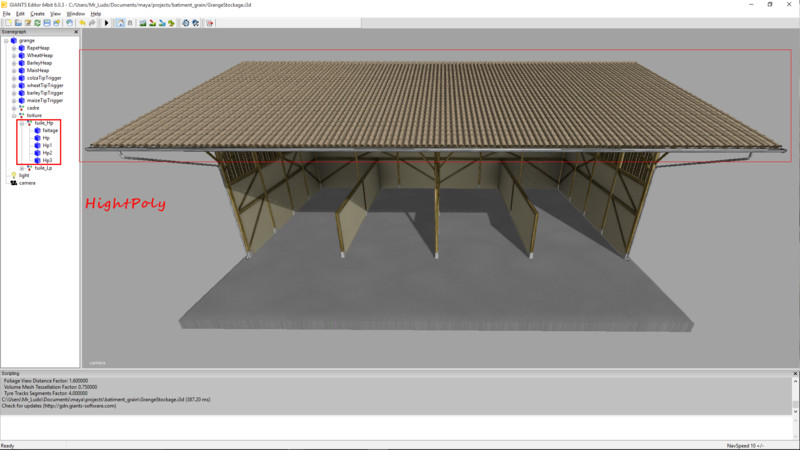The height and width of the screenshot is (450, 800).
Task: Open the File menu
Action: [6, 13]
